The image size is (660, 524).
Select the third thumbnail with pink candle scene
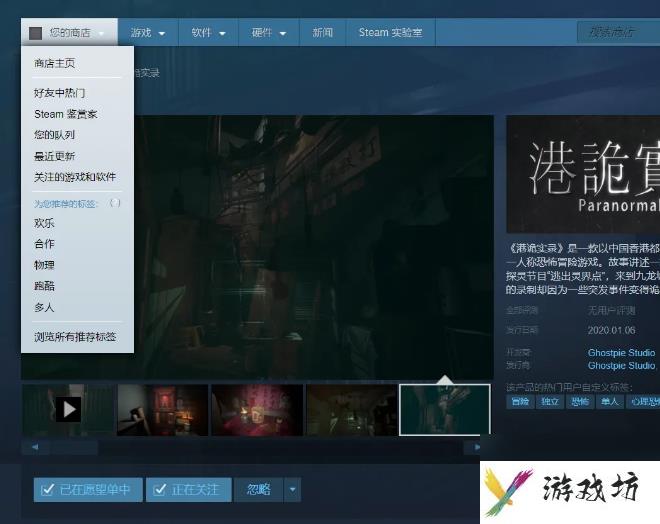point(257,410)
